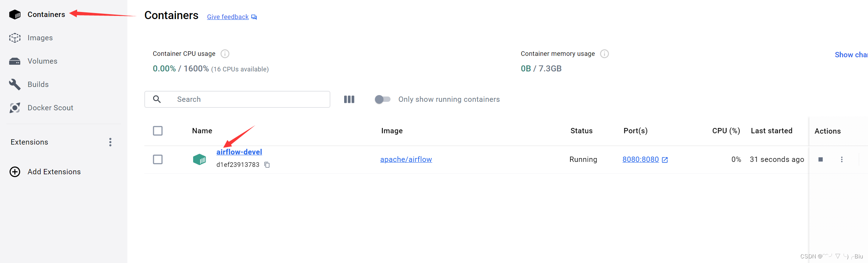Focus the container Search field
868x263 pixels.
tap(237, 99)
